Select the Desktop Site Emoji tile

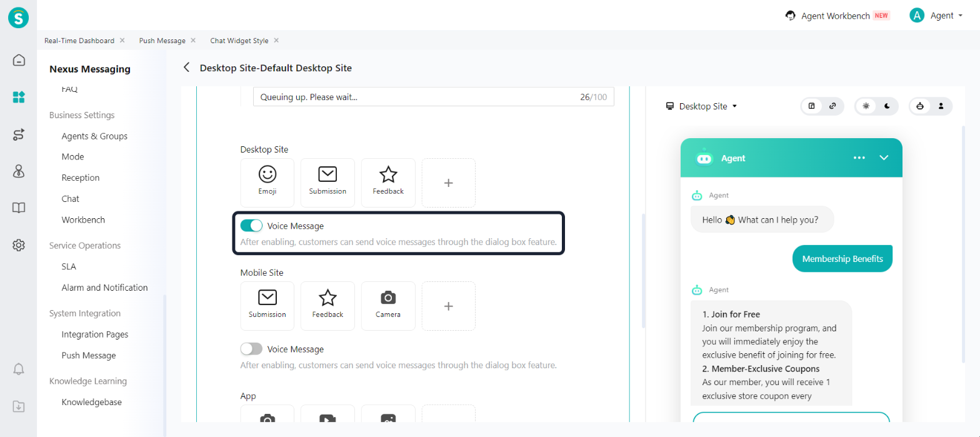tap(267, 183)
